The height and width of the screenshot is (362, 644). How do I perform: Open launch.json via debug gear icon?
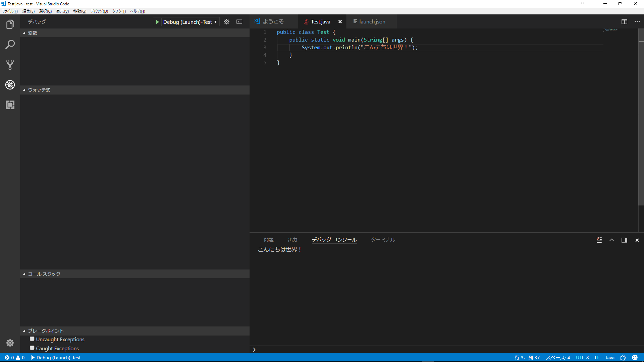pyautogui.click(x=227, y=22)
